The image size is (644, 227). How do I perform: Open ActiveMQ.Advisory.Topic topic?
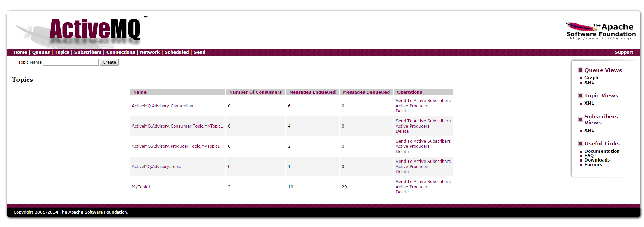click(x=156, y=167)
